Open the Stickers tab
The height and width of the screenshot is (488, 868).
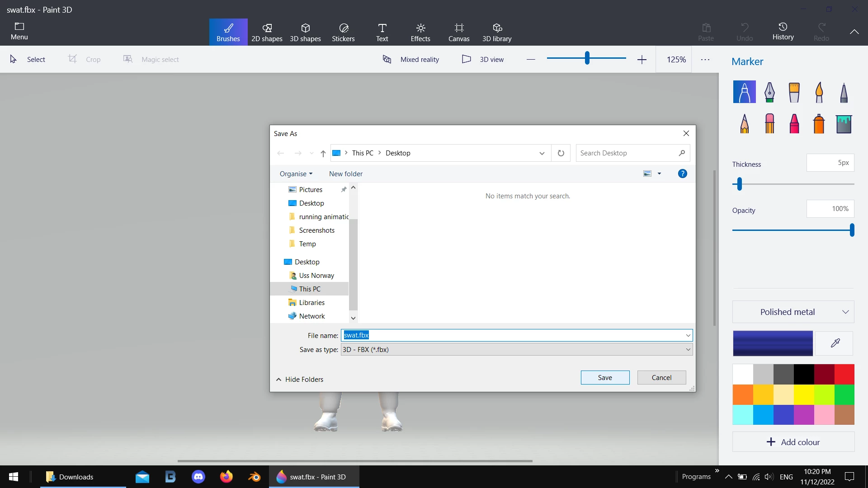click(343, 32)
